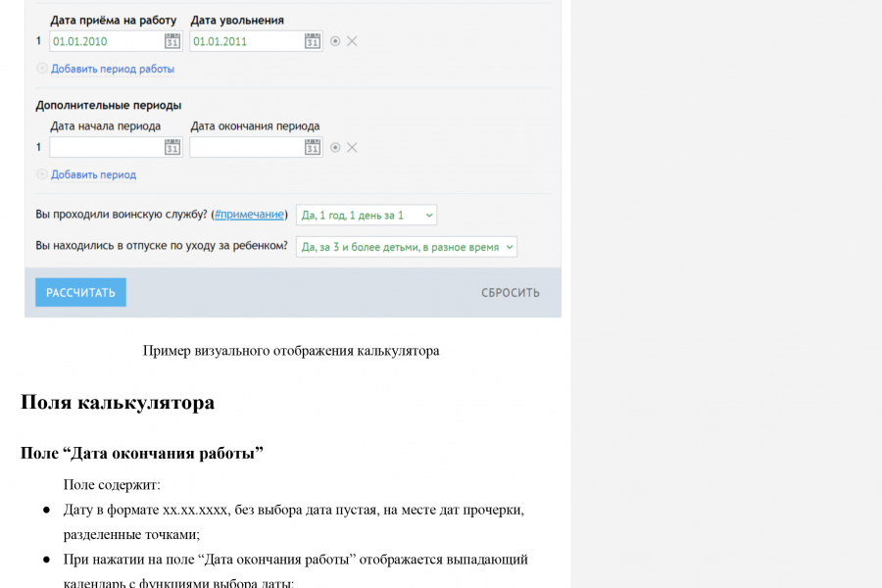The height and width of the screenshot is (588, 882).
Task: Open the #примечание link
Action: coord(249,215)
